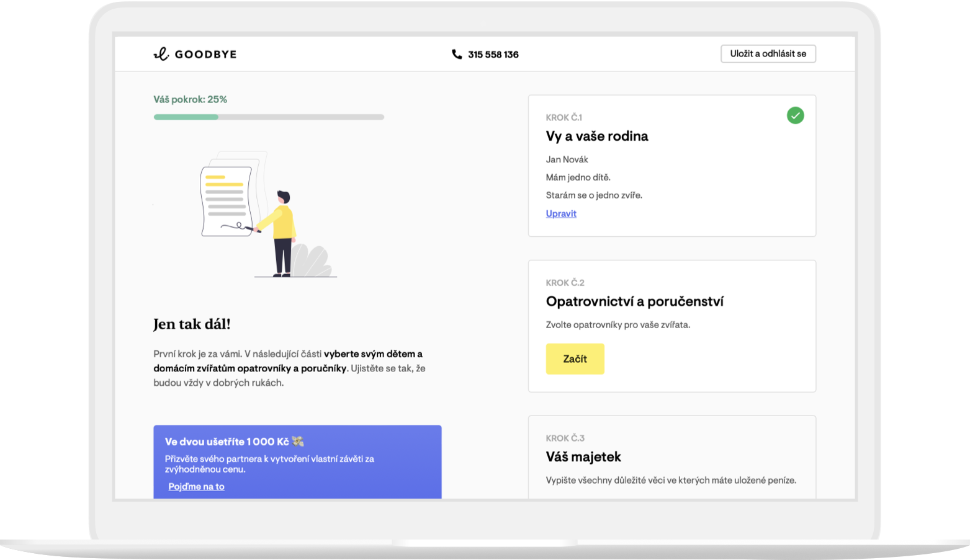Screen dimensions: 970x560
Task: Click the 'KROK Č.2' step label
Action: (x=565, y=283)
